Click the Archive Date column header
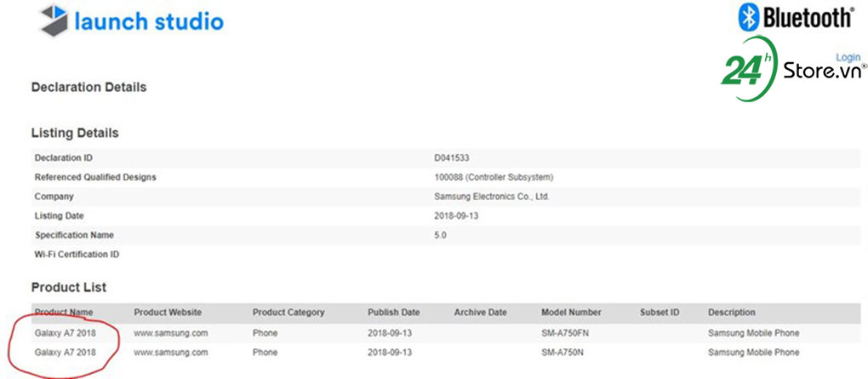This screenshot has height=379, width=868. click(x=480, y=313)
